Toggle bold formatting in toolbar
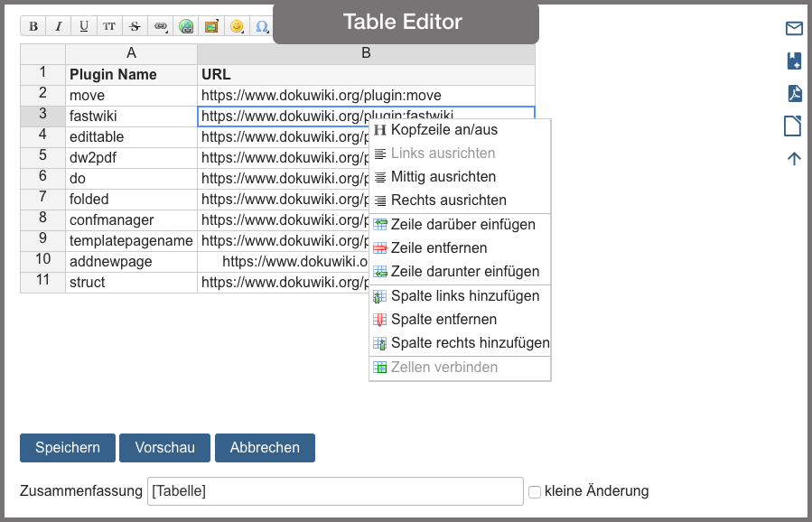 pyautogui.click(x=33, y=26)
